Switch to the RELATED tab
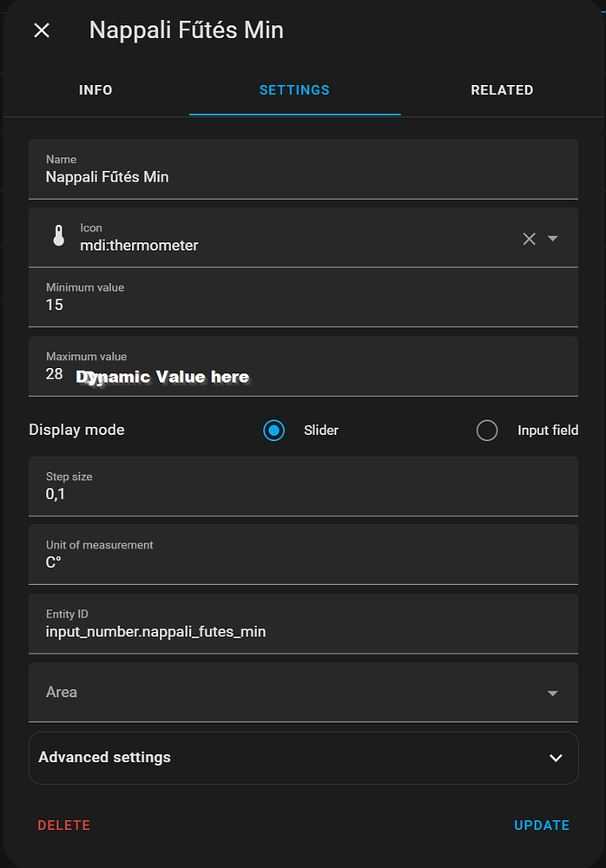The height and width of the screenshot is (868, 606). [x=502, y=89]
